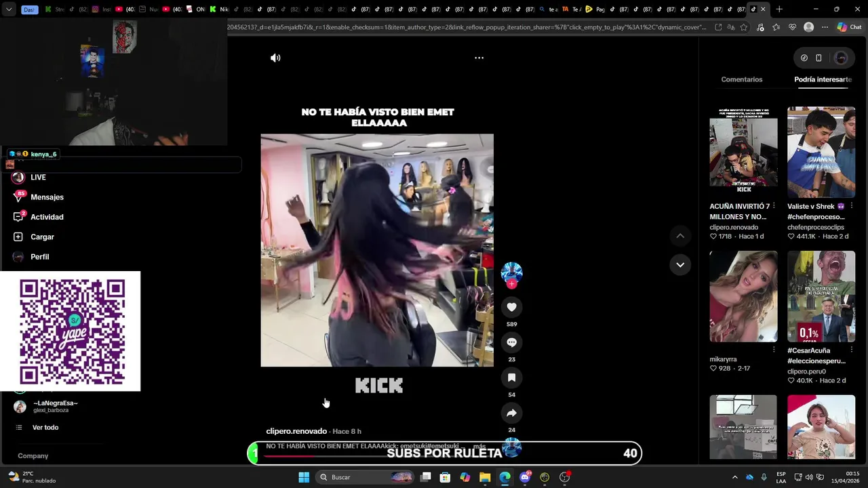Open the Copilot Chat button
The image size is (868, 488).
click(849, 27)
